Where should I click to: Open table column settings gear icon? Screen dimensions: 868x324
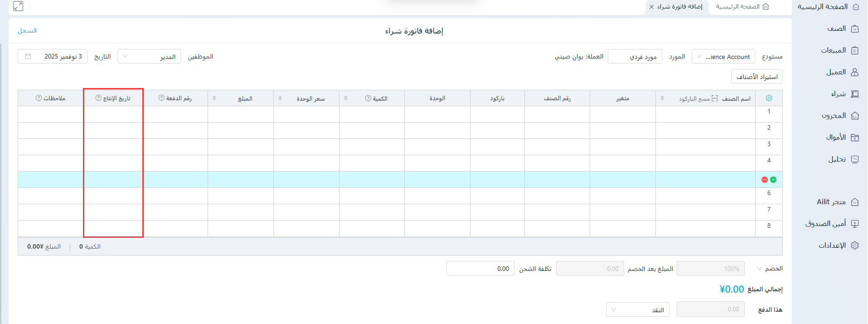pyautogui.click(x=769, y=98)
